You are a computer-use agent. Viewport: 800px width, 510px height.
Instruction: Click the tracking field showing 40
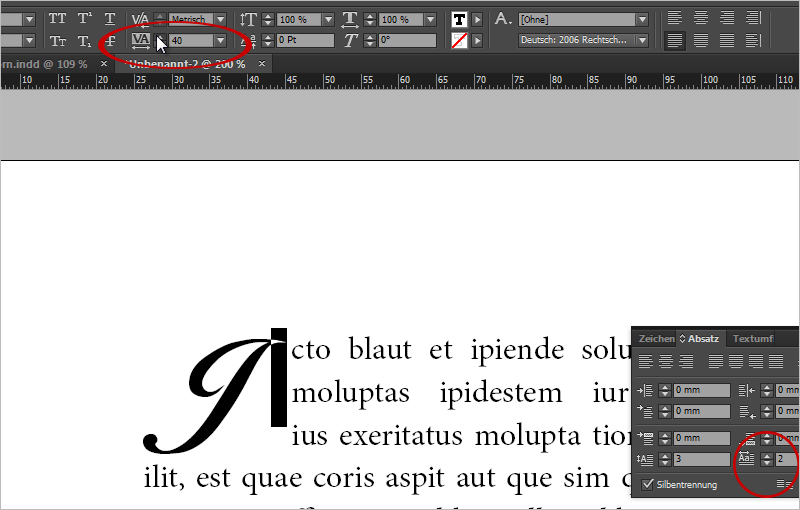click(x=191, y=40)
